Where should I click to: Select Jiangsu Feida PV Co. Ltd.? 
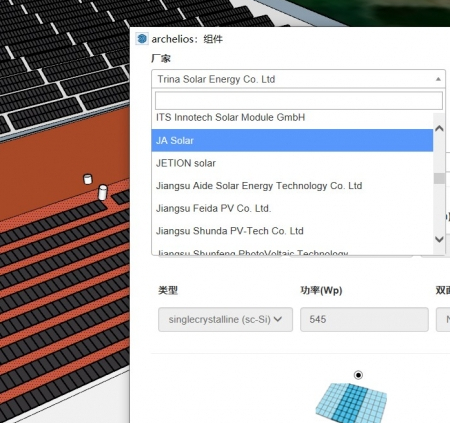pos(292,208)
